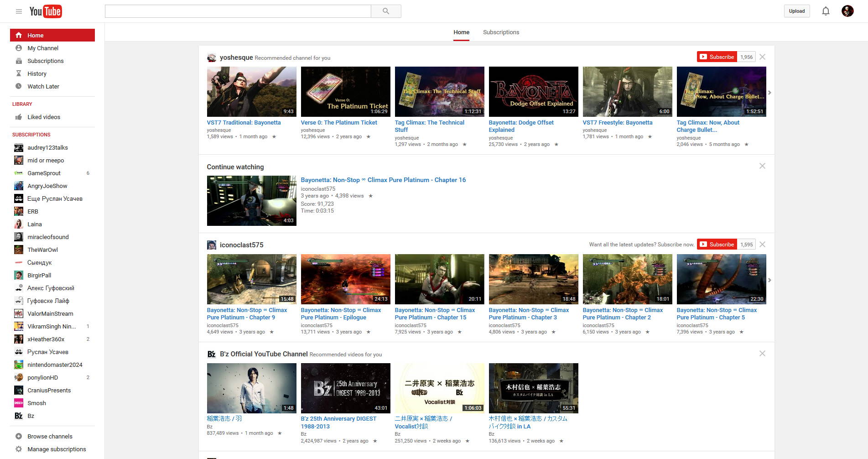The image size is (868, 459).
Task: Select Home in the sidebar
Action: [52, 35]
